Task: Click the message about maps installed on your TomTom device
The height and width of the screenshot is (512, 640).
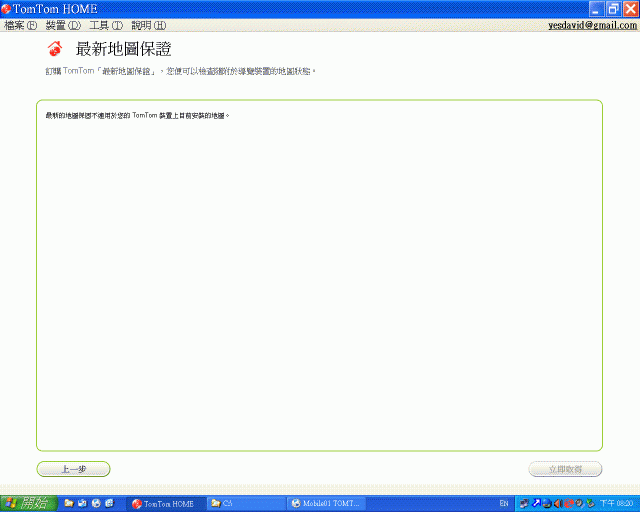Action: (138, 116)
